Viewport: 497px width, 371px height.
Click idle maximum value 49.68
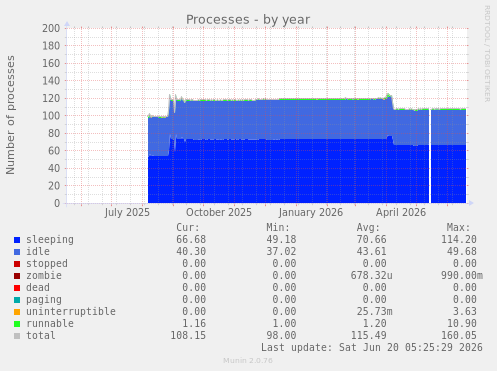(462, 251)
